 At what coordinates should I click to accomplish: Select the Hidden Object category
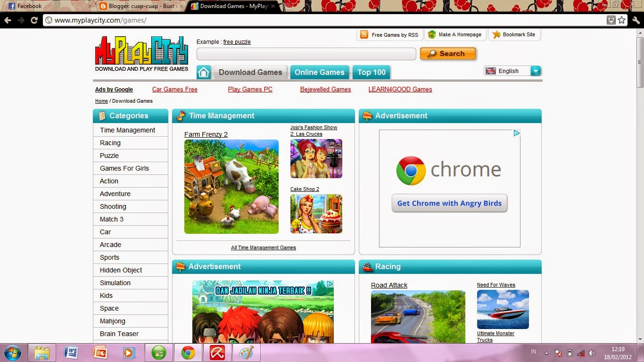131,270
